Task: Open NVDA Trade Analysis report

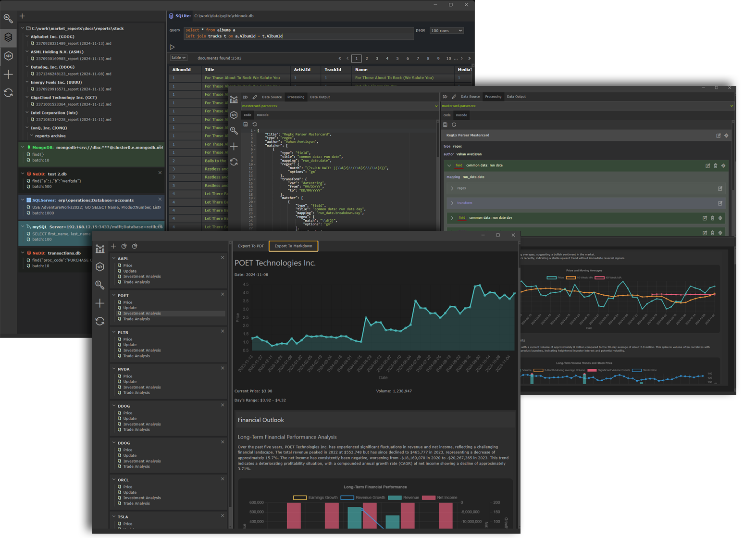Action: click(136, 393)
